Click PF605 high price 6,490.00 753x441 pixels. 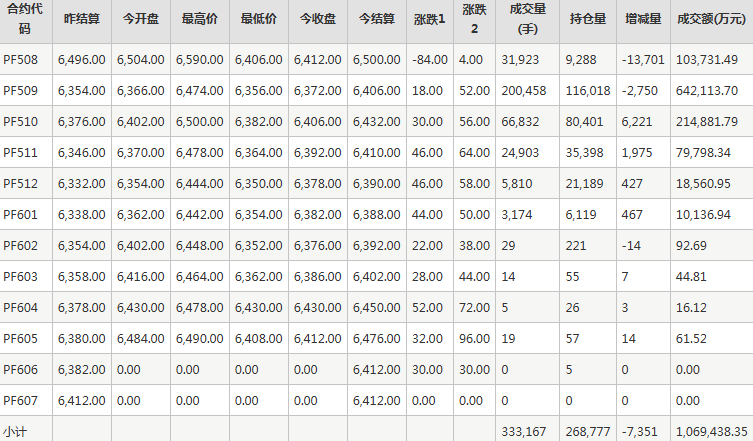click(200, 338)
